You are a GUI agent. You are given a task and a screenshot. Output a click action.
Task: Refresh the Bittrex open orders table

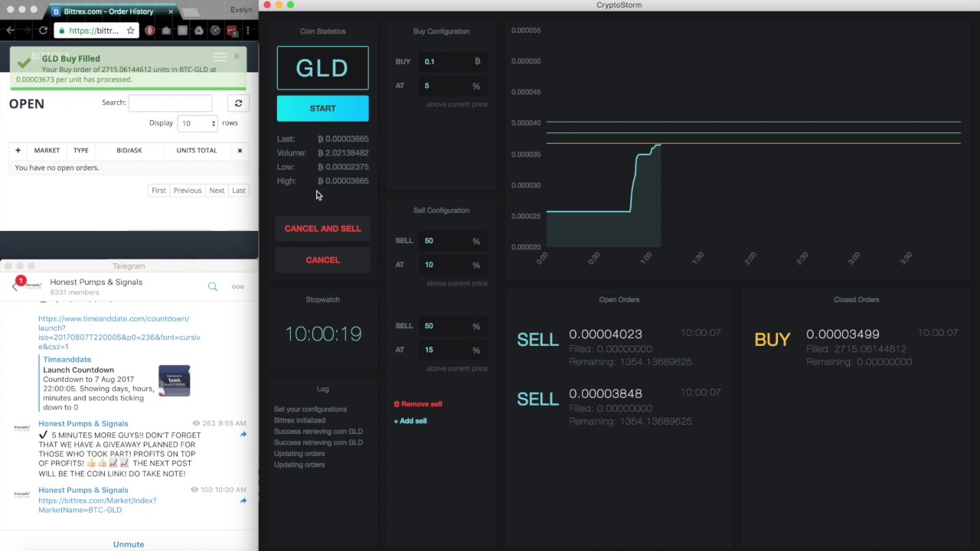(238, 103)
